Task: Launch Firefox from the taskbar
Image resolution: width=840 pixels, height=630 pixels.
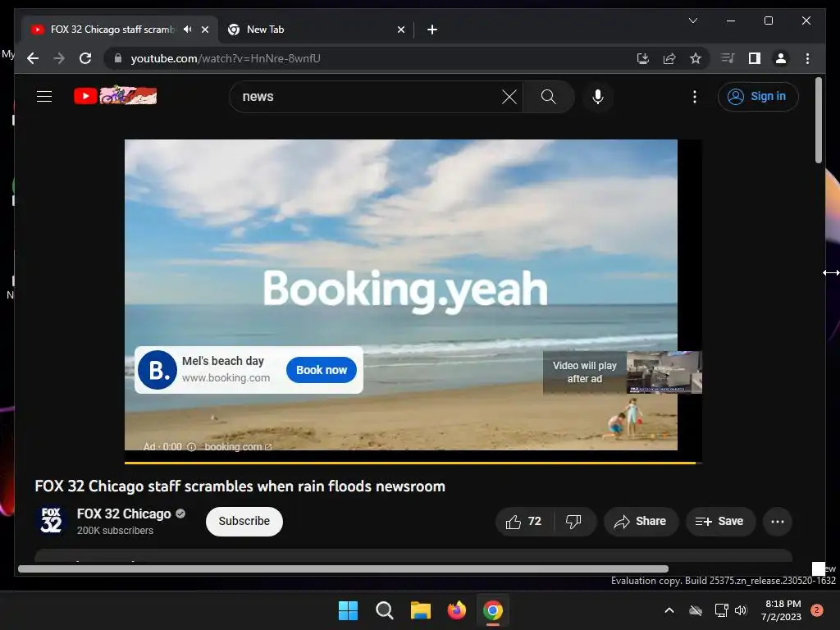Action: [456, 610]
